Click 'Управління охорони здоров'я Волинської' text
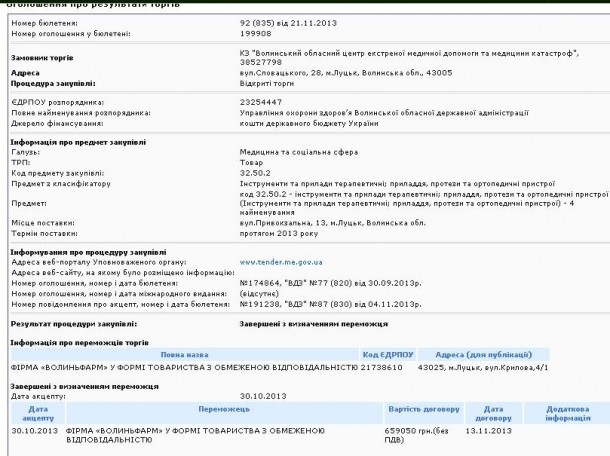 (318, 113)
